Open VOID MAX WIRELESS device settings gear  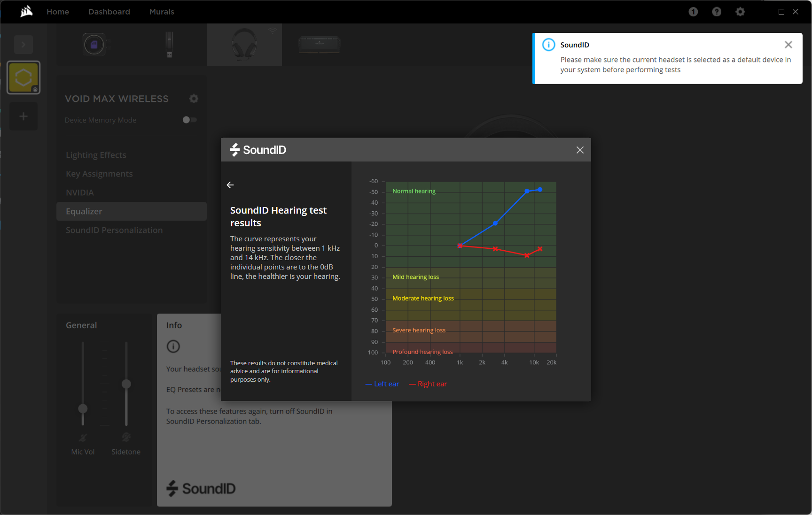tap(194, 99)
